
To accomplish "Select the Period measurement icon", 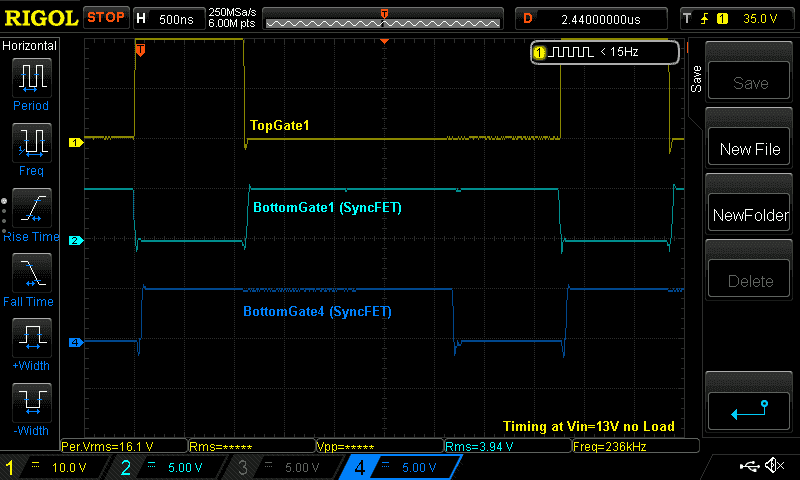I will click(x=31, y=78).
